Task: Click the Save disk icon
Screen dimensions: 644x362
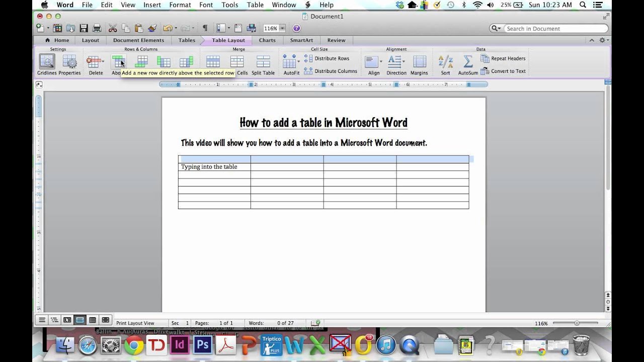Action: [84, 28]
